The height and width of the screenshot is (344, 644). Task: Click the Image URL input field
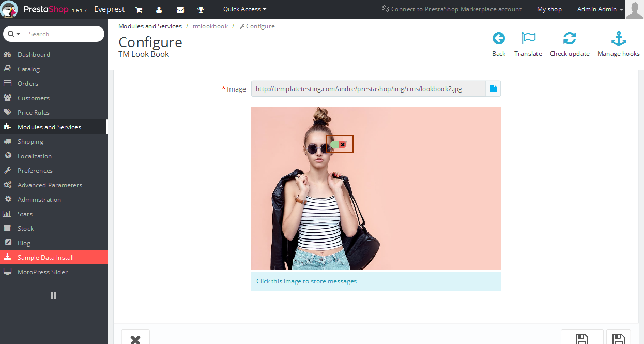pos(369,88)
